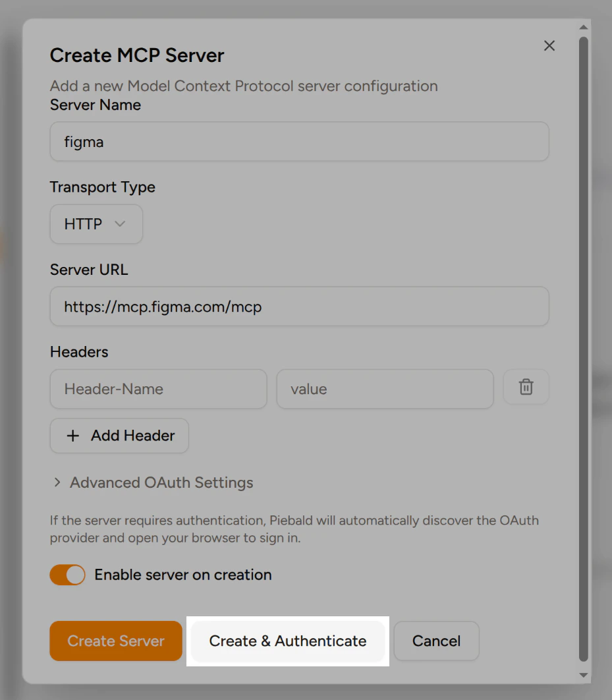Click the 'Server URL' label
This screenshot has width=612, height=700.
pyautogui.click(x=89, y=270)
